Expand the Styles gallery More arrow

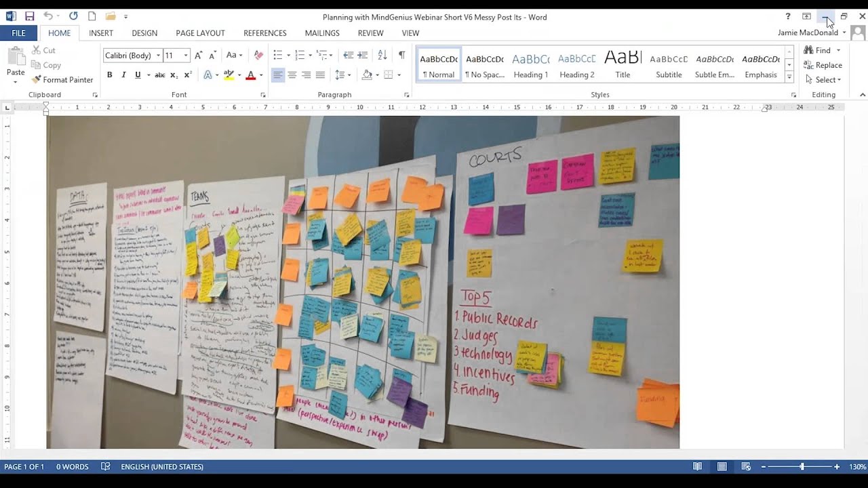point(789,77)
